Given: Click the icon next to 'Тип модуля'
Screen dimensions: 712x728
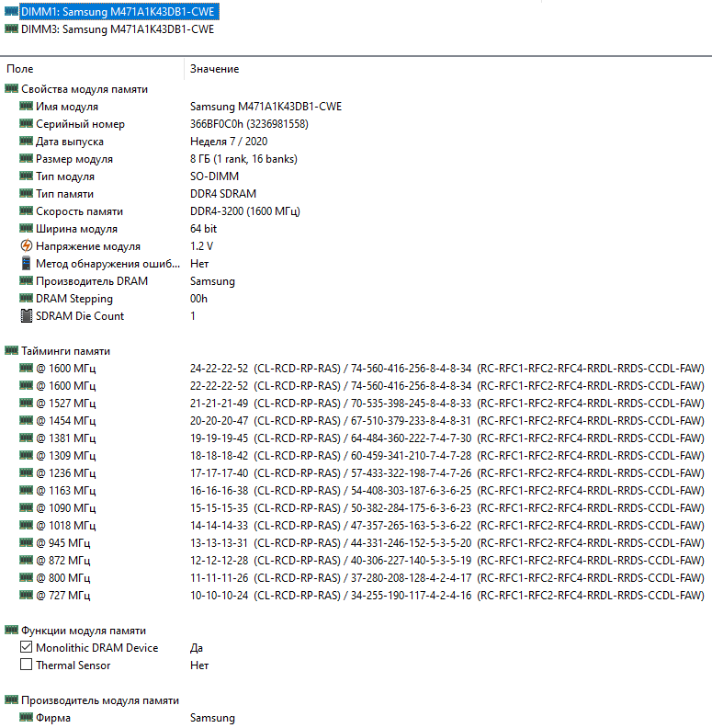Looking at the screenshot, I should 26,176.
